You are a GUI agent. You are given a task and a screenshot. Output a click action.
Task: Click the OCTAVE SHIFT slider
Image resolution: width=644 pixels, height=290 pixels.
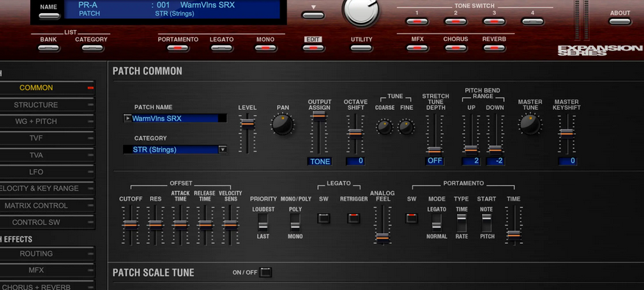coord(355,133)
